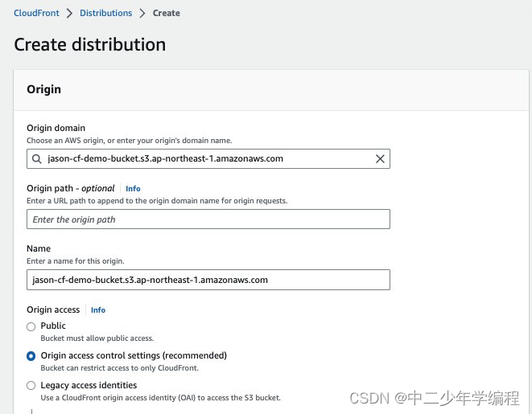
Task: Click the origin Name input field
Action: pos(208,280)
